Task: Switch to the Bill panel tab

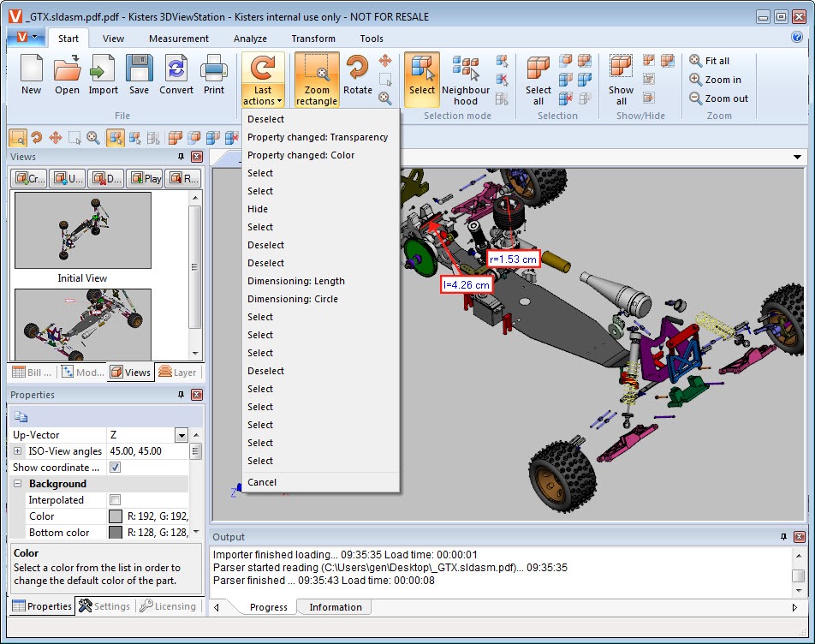Action: pos(32,373)
